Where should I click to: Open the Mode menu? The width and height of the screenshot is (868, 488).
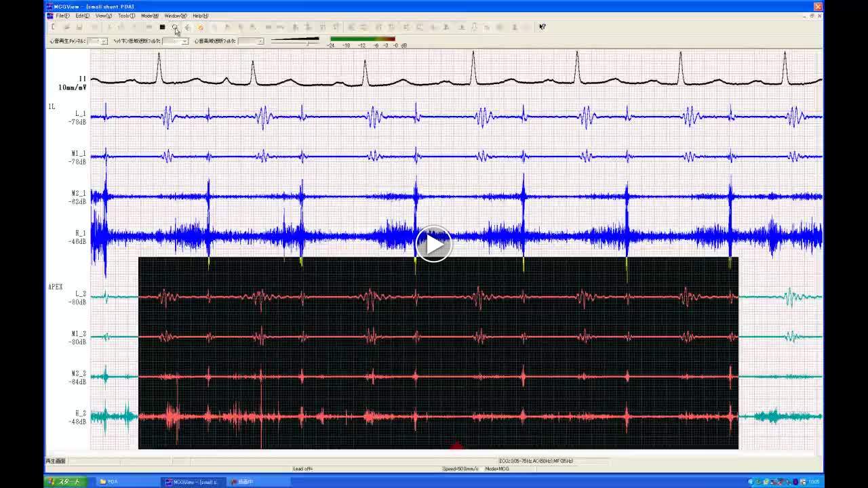pyautogui.click(x=149, y=16)
